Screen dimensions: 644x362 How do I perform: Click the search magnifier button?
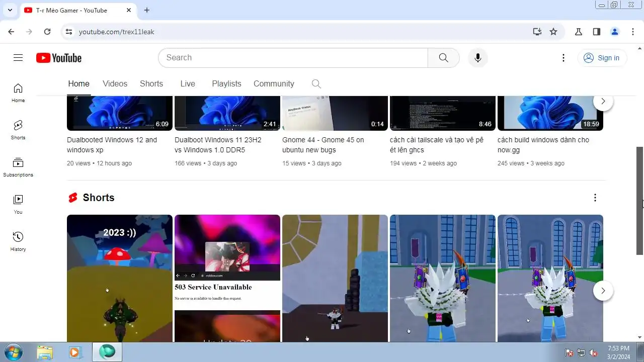[x=443, y=58]
